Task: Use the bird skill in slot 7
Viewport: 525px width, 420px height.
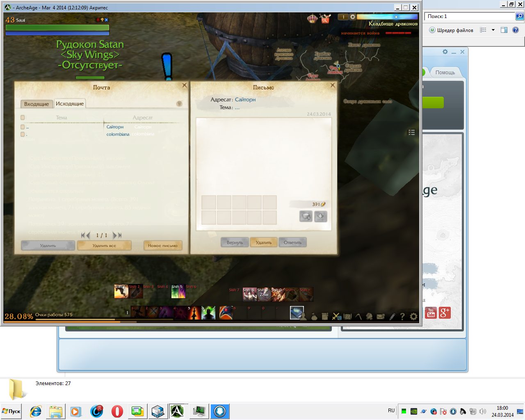Action: tap(226, 313)
